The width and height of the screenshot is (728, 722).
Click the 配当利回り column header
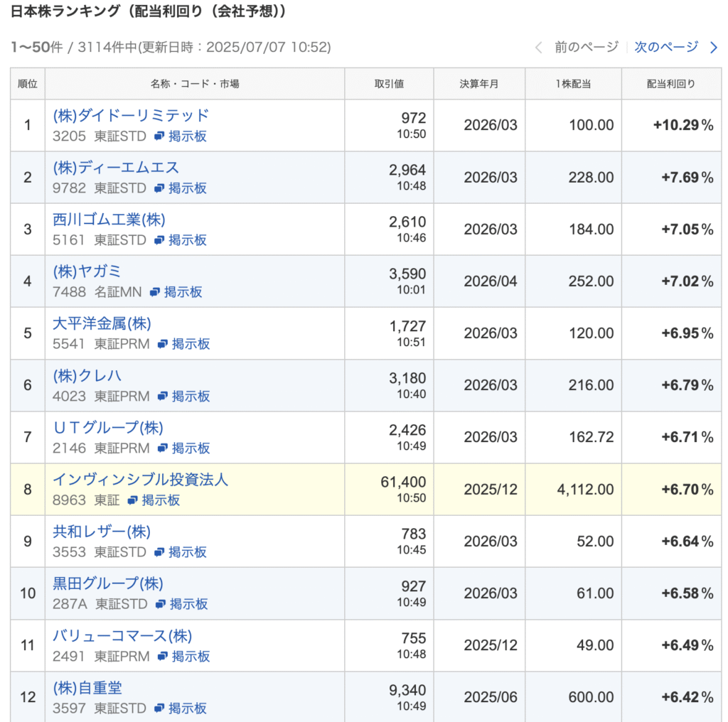coord(671,84)
